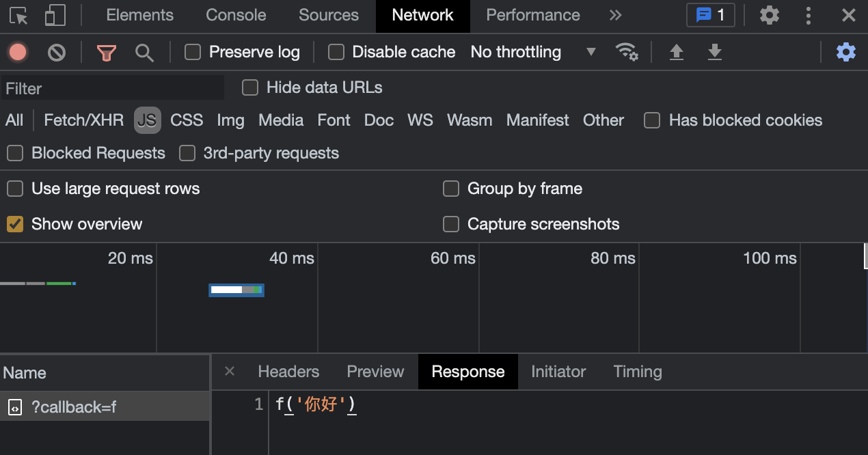Export HAR file with download arrow
Image resolution: width=868 pixels, height=455 pixels.
coord(714,52)
